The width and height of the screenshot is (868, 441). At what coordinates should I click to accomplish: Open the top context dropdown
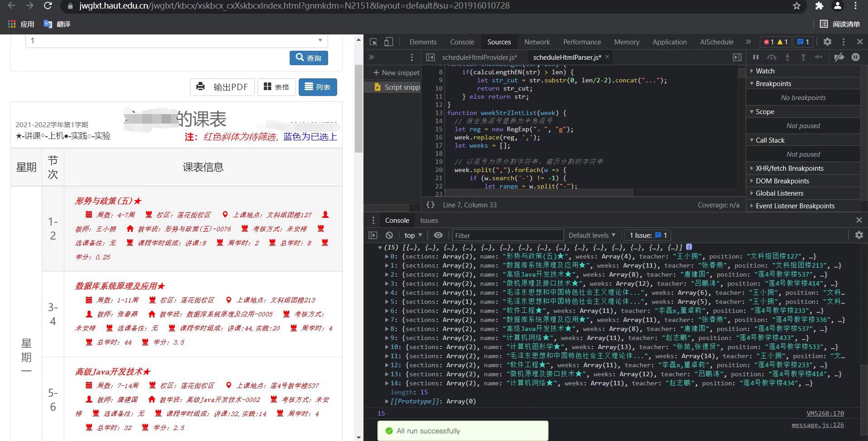tap(413, 235)
